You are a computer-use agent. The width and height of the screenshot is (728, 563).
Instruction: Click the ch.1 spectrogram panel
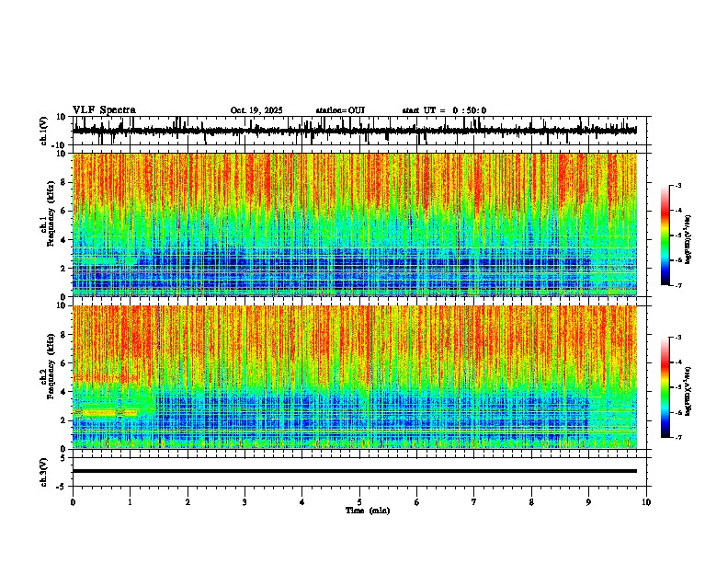(x=355, y=224)
